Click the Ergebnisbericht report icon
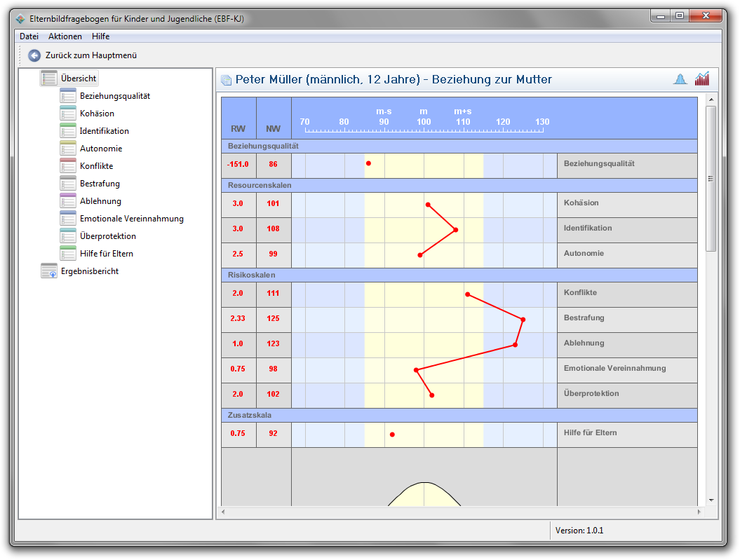The image size is (740, 560). (49, 271)
